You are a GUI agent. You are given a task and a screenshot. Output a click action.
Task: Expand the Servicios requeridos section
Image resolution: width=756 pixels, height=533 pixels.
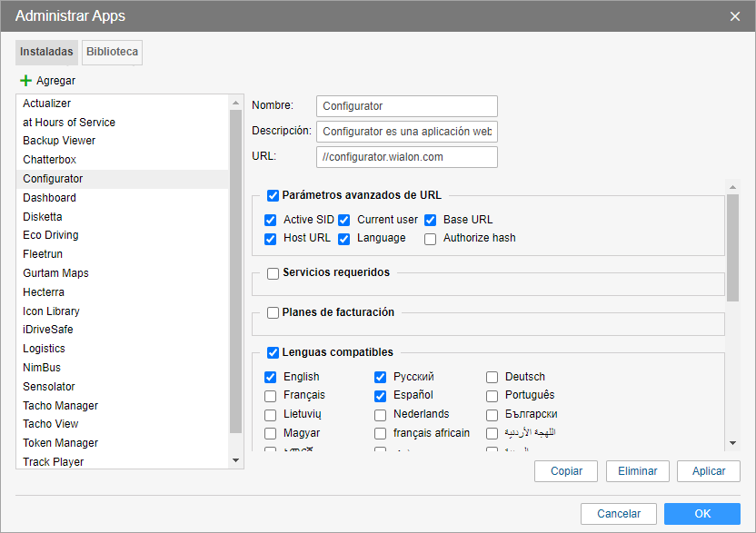coord(274,273)
